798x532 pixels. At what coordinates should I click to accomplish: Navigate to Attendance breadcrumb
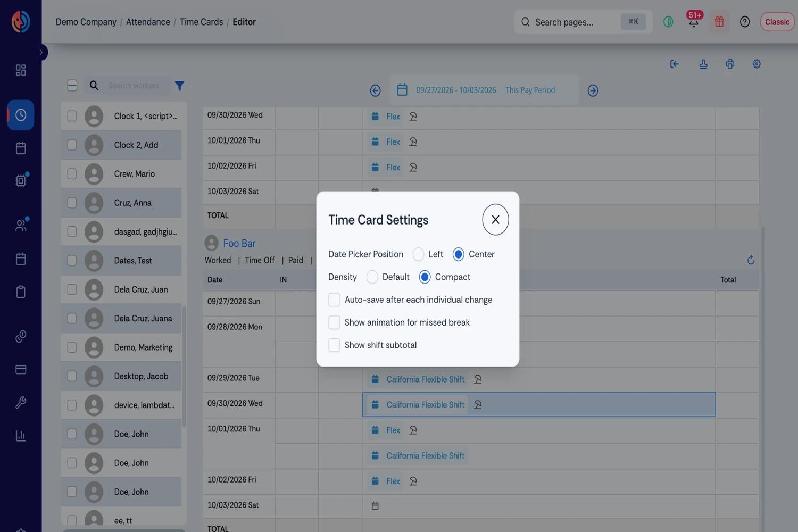(148, 22)
